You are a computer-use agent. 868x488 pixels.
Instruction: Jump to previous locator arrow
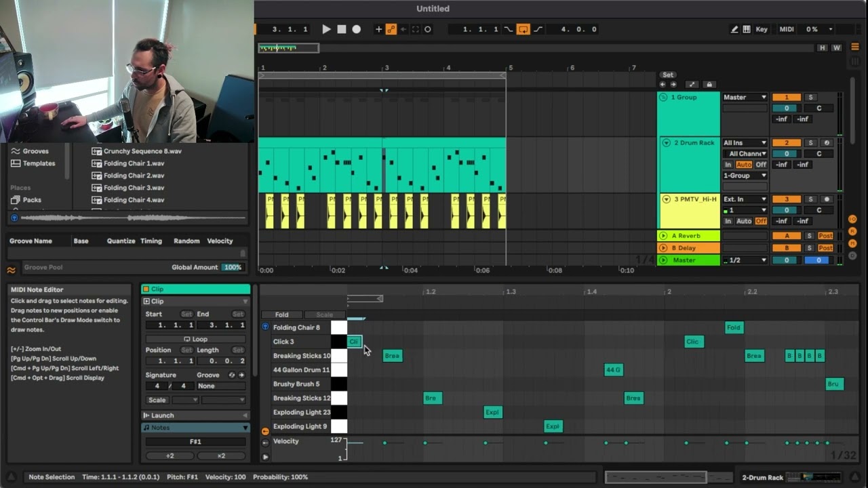coord(663,85)
